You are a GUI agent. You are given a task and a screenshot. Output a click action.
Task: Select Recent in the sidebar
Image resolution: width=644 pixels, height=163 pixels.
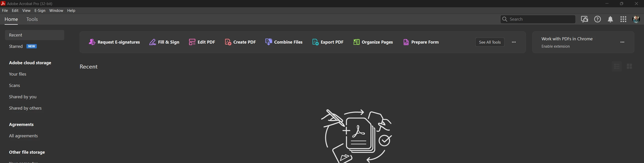coord(34,35)
